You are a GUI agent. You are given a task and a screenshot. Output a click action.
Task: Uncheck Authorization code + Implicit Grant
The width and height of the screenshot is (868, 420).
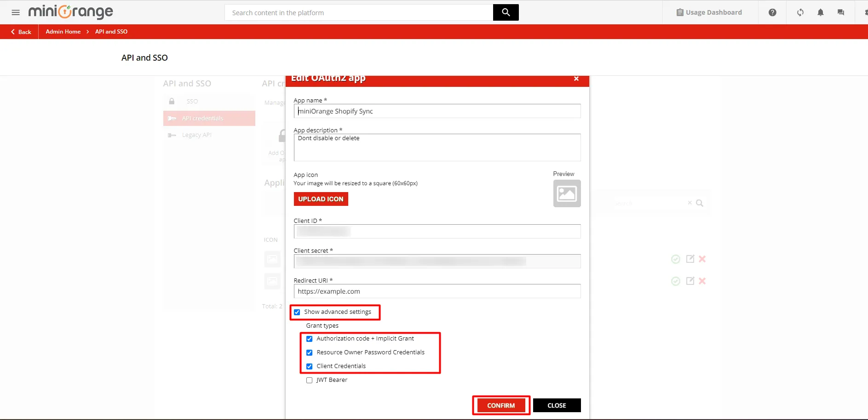click(310, 339)
